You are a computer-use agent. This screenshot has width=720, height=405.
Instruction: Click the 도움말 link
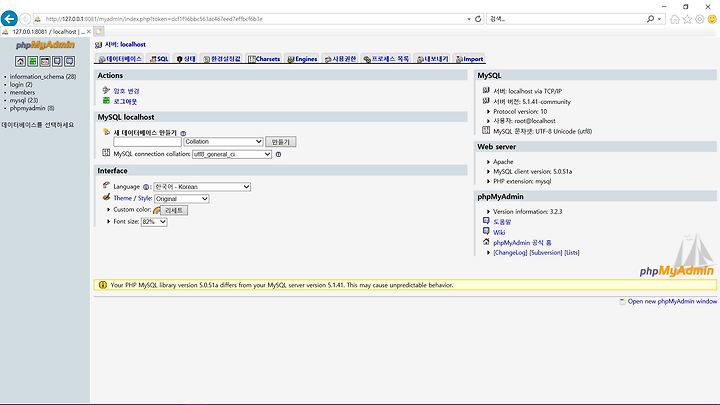tap(502, 222)
